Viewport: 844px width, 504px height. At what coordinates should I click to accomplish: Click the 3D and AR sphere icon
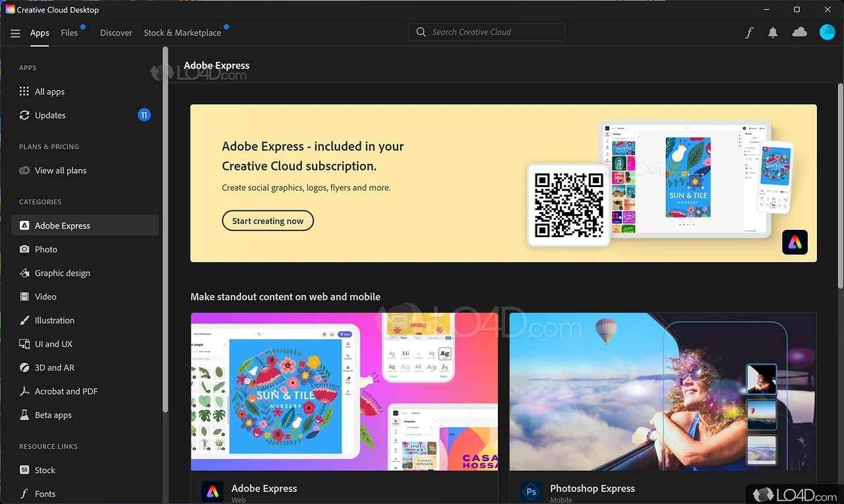click(x=24, y=368)
